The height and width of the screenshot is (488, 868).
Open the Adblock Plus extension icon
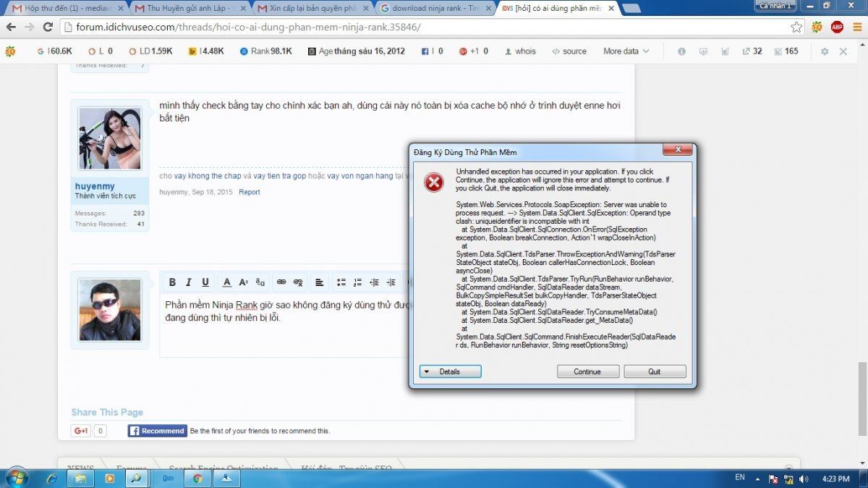pos(837,27)
